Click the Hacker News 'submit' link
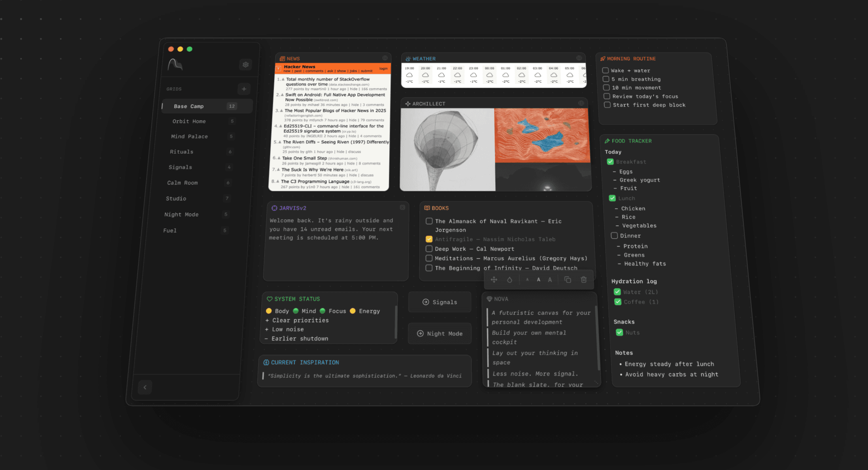Screen dimensions: 868x470 tap(367, 71)
